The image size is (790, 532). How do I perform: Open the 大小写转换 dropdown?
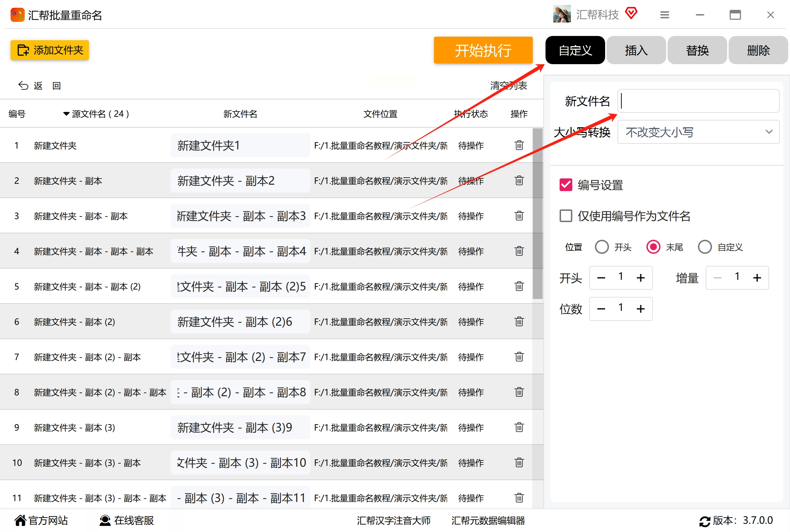tap(698, 132)
